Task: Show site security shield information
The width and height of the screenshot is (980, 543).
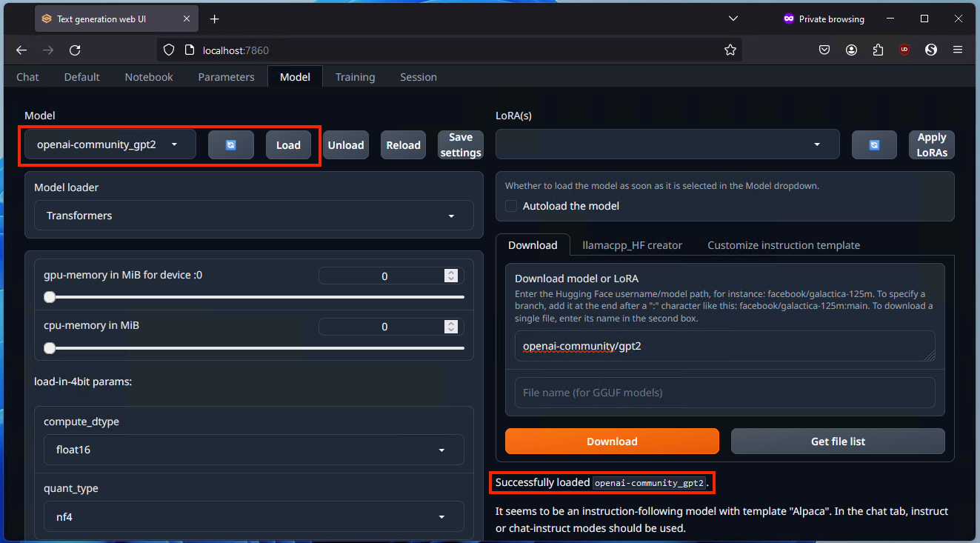Action: pos(169,50)
